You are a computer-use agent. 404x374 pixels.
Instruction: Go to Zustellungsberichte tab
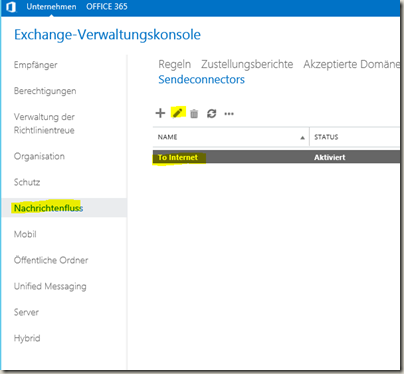point(247,64)
